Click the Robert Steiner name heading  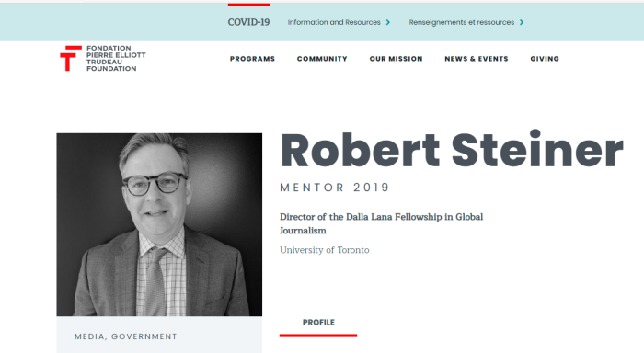(452, 150)
